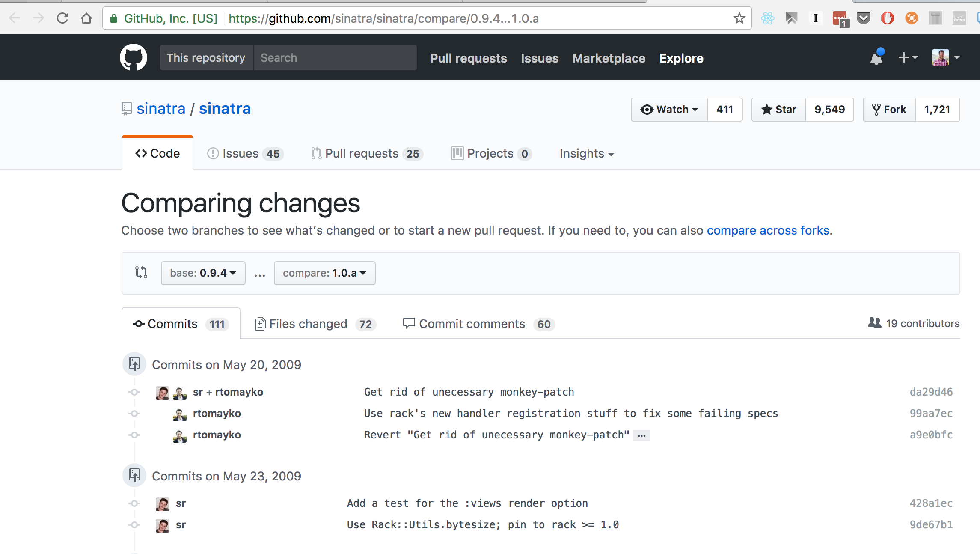Image resolution: width=980 pixels, height=554 pixels.
Task: Select the Files changed 72 tab
Action: coord(315,324)
